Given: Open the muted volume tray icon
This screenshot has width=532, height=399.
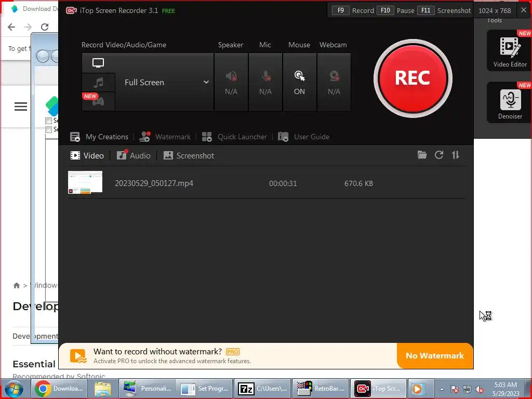Looking at the screenshot, I should [480, 389].
